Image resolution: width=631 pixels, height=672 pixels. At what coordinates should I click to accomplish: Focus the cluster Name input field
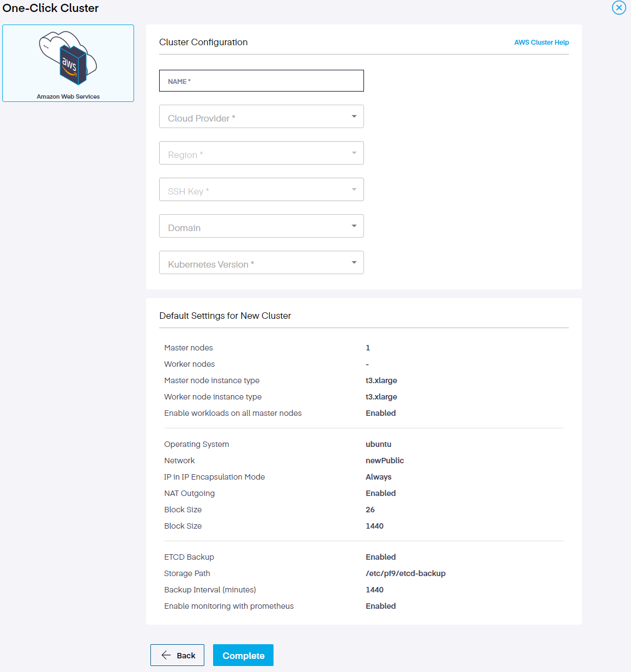click(x=261, y=81)
